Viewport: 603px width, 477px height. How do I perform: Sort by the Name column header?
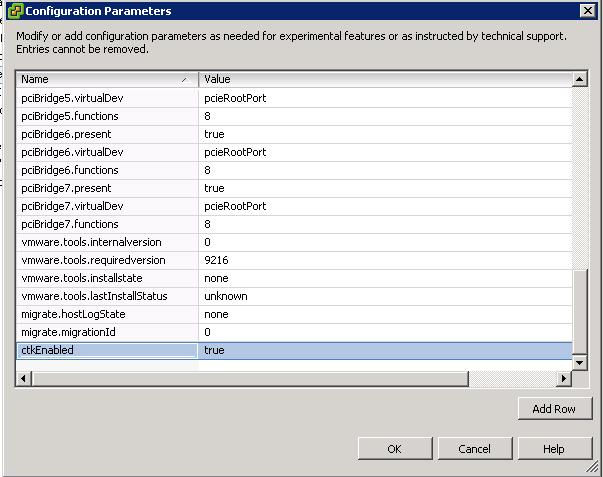[107, 79]
